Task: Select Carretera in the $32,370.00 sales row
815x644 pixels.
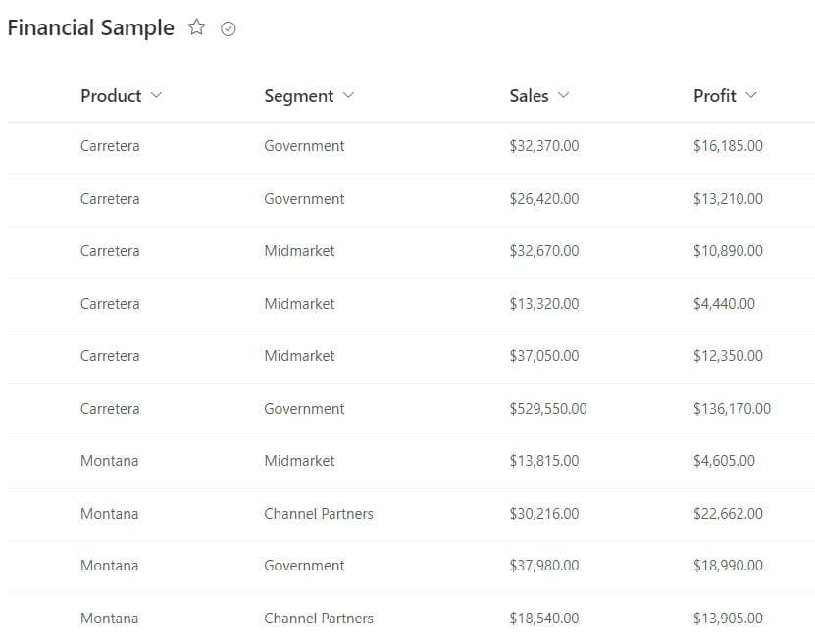Action: pos(110,146)
